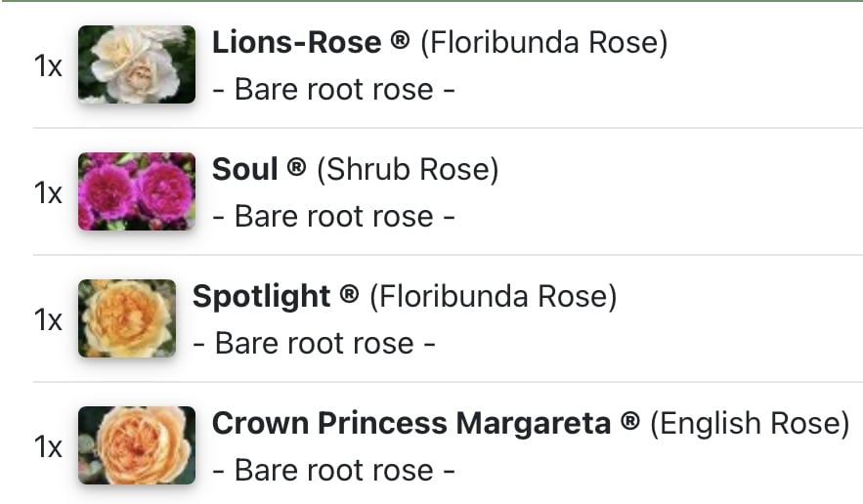Open the Soul shrub rose thumbnail

[137, 191]
